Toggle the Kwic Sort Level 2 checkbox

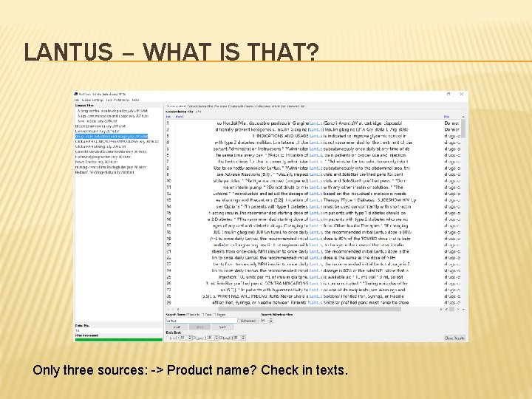point(194,338)
